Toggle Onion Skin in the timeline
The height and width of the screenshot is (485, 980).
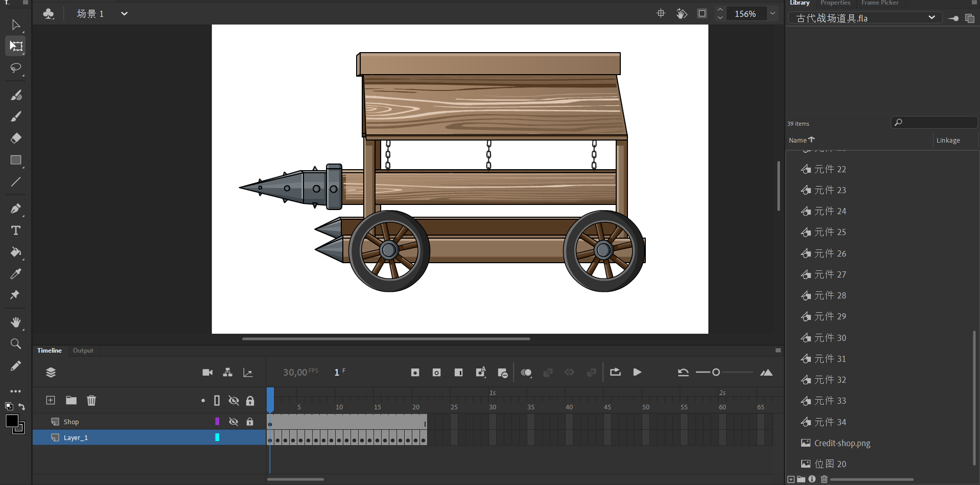click(x=526, y=373)
